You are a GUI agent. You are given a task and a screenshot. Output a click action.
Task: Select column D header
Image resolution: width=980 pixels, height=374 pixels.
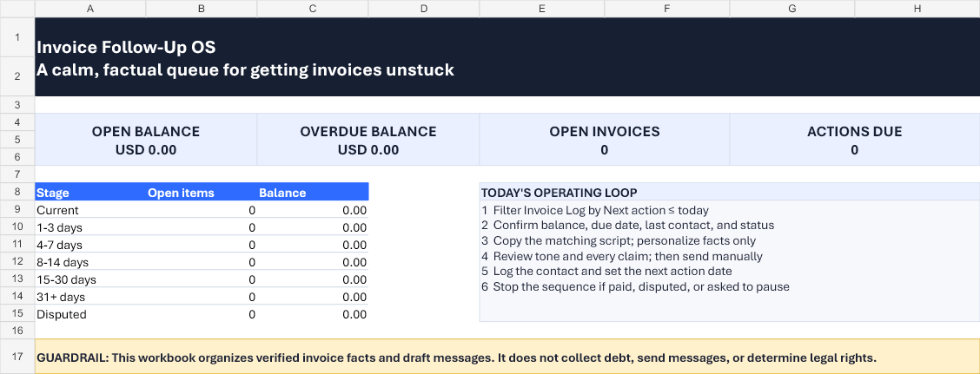pyautogui.click(x=424, y=9)
